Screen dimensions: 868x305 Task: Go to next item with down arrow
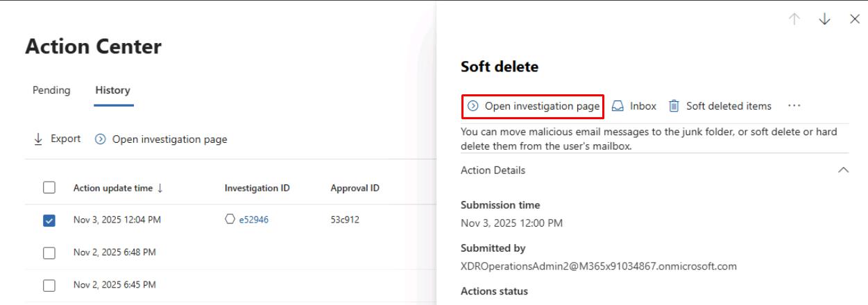click(x=825, y=19)
